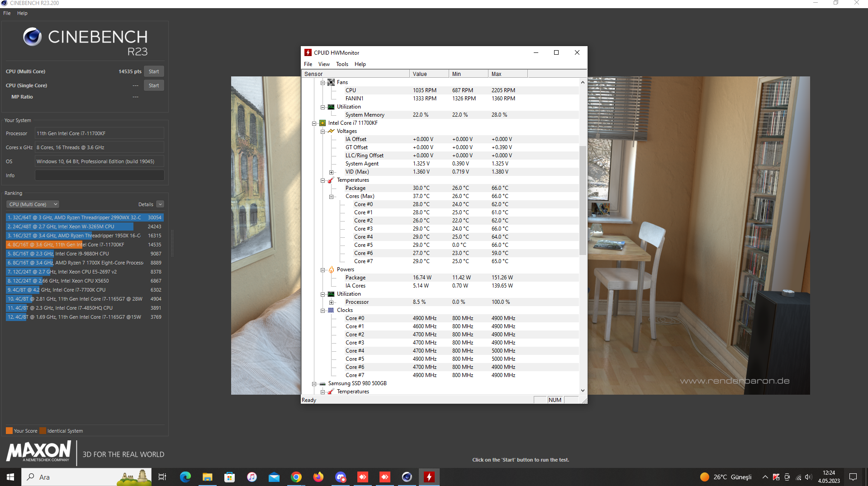Click the CPU Temperatures thermometer icon
Viewport: 868px width, 486px height.
[x=331, y=180]
